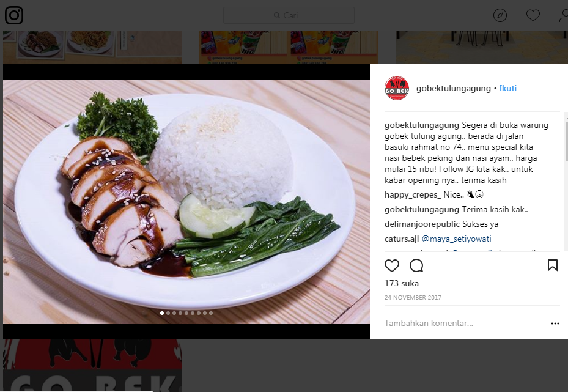Open the profile icon in header

[564, 15]
